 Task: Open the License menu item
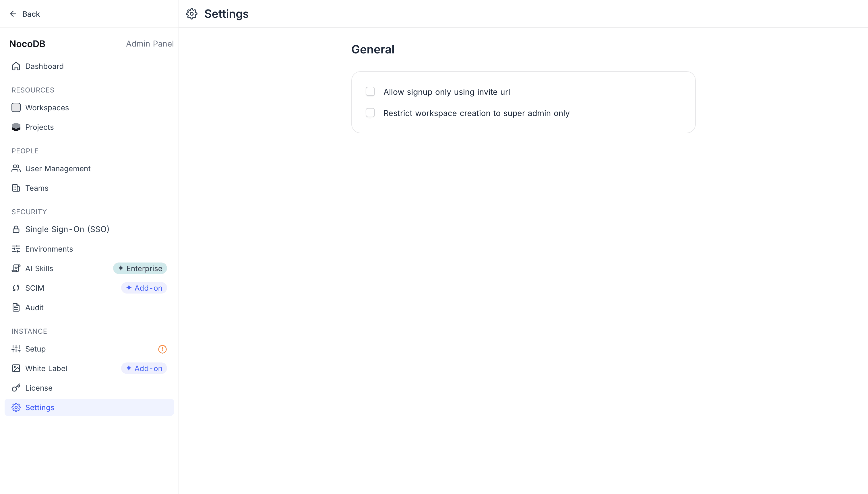coord(89,388)
